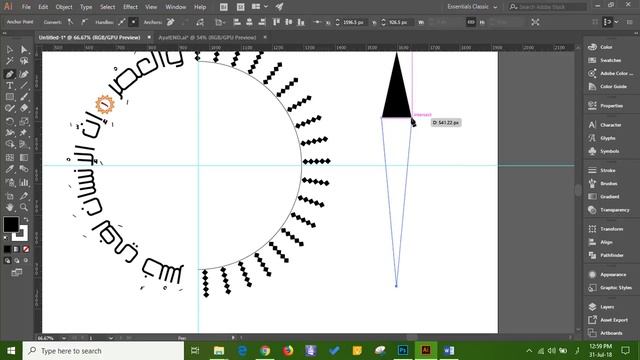
Task: Choose the Lasso tool
Action: [x=24, y=62]
